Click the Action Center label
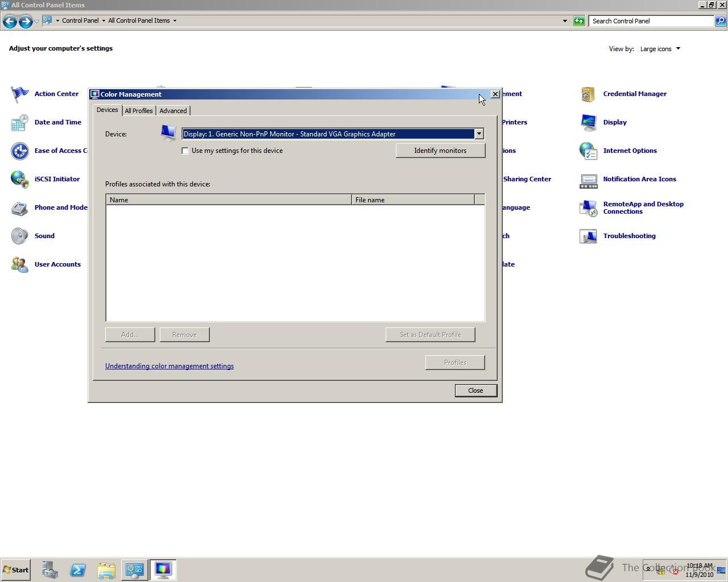 [x=56, y=94]
